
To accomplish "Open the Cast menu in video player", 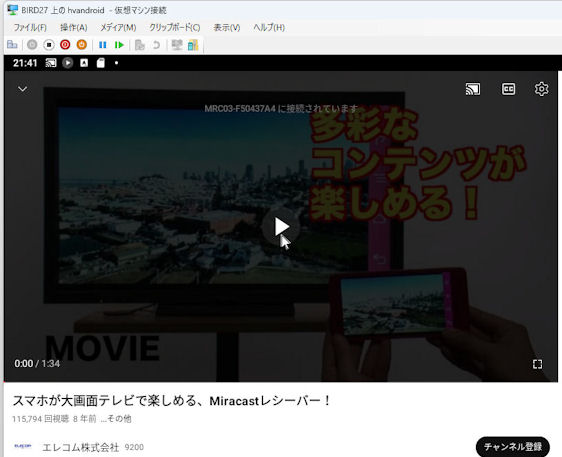I will point(473,89).
